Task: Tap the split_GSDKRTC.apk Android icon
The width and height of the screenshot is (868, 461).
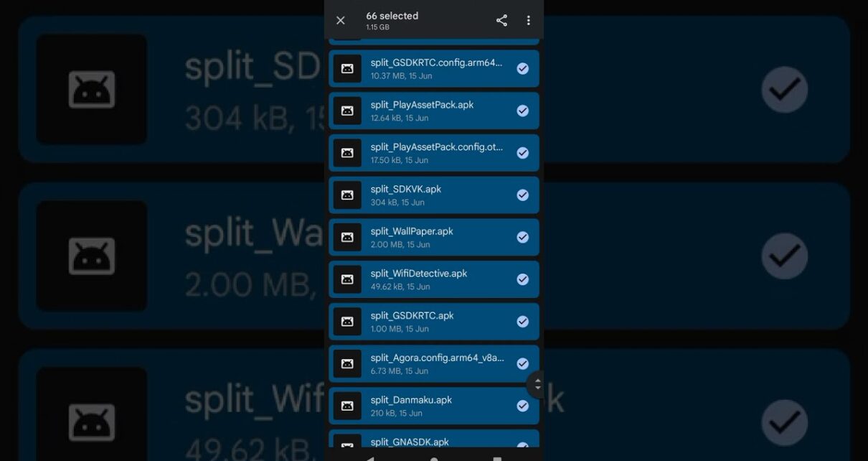Action: [347, 322]
